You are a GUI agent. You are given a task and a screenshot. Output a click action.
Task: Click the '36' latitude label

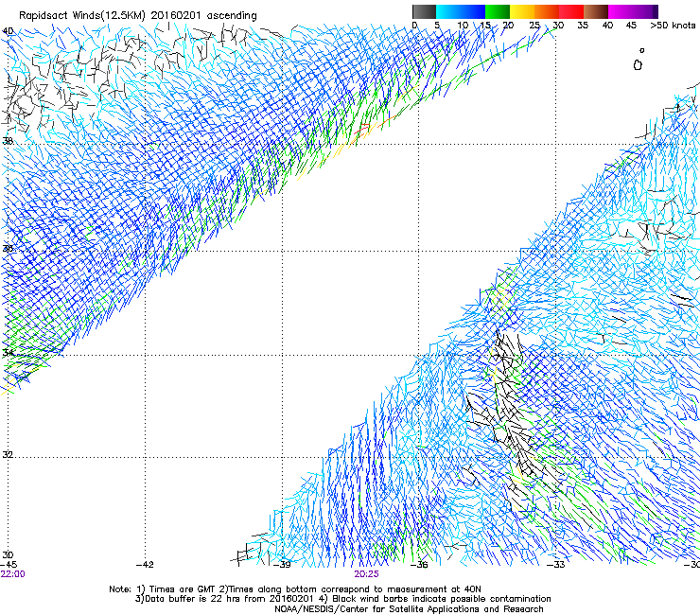pos(8,248)
